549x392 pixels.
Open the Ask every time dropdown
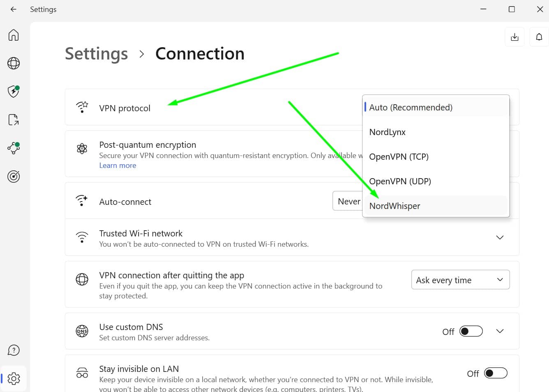pos(461,280)
